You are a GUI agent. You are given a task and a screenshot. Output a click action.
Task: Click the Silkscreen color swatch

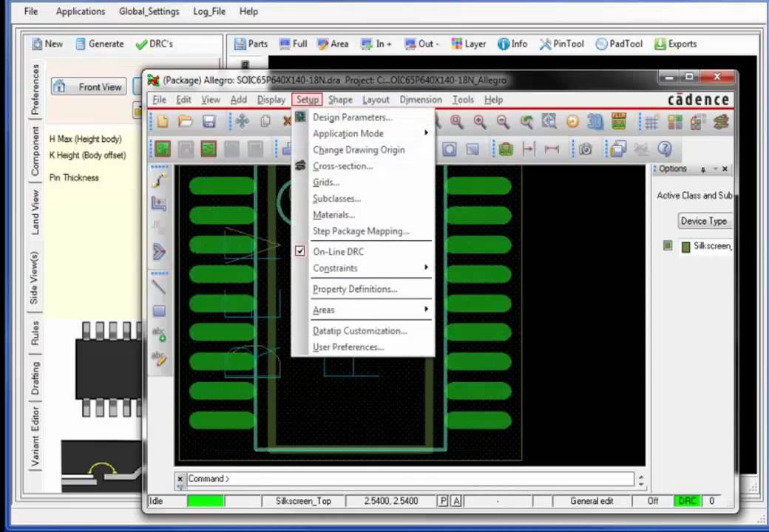(685, 246)
